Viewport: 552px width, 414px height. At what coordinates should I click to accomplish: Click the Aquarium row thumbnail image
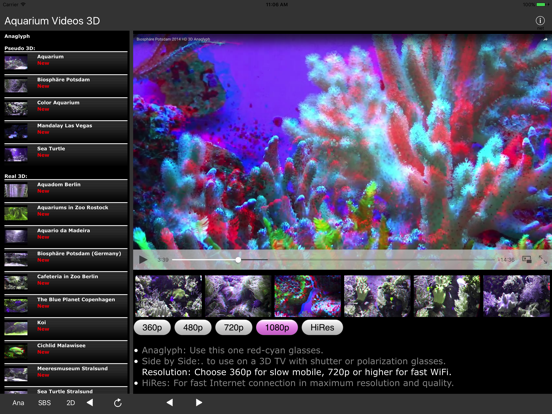[16, 63]
